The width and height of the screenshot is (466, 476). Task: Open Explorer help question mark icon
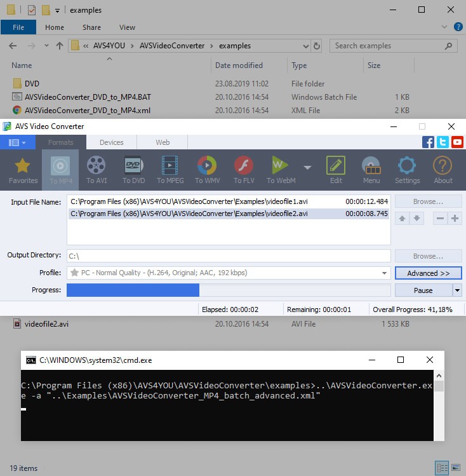458,27
